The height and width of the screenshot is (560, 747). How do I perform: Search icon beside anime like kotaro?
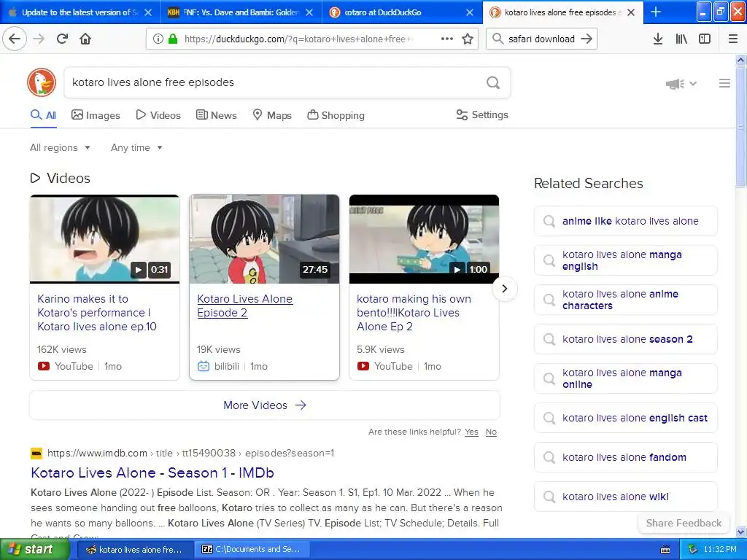[x=549, y=221]
